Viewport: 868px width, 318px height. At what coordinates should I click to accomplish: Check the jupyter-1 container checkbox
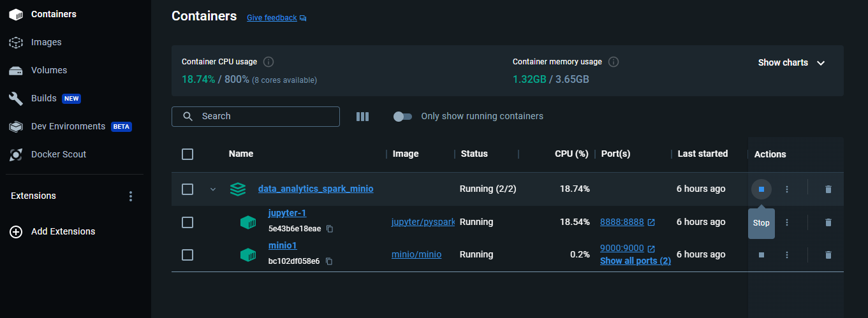[188, 222]
